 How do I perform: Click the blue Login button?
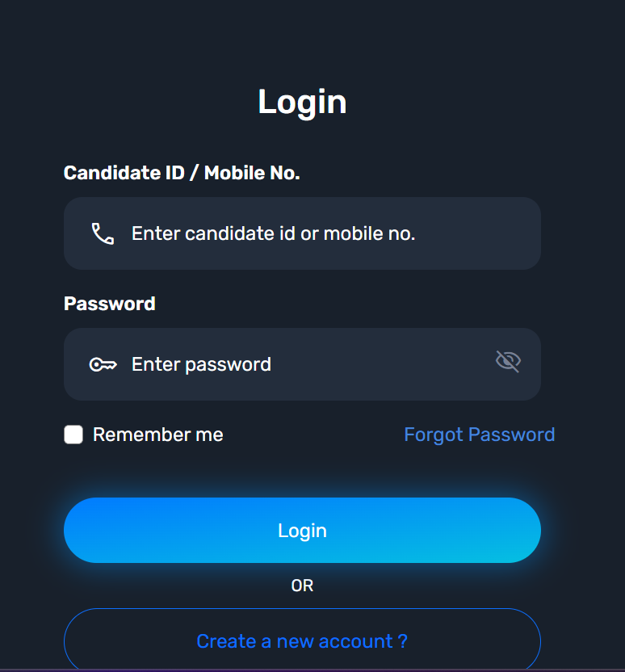(302, 530)
